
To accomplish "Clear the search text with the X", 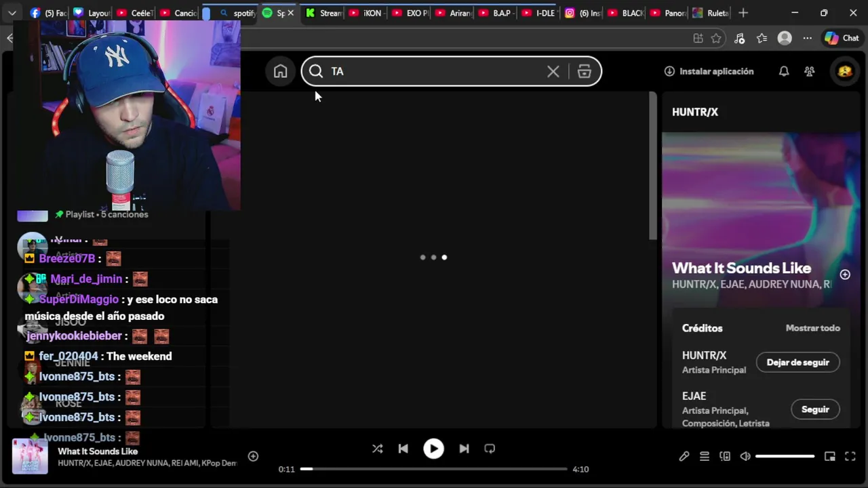I will 553,71.
